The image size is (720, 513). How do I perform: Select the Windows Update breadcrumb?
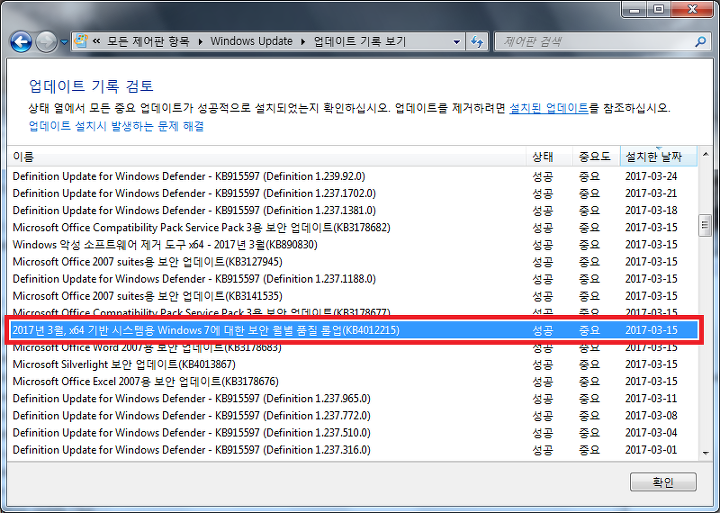click(251, 41)
